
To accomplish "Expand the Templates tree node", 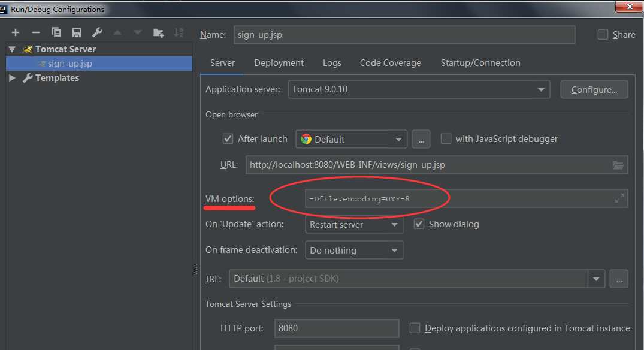I will coord(12,78).
